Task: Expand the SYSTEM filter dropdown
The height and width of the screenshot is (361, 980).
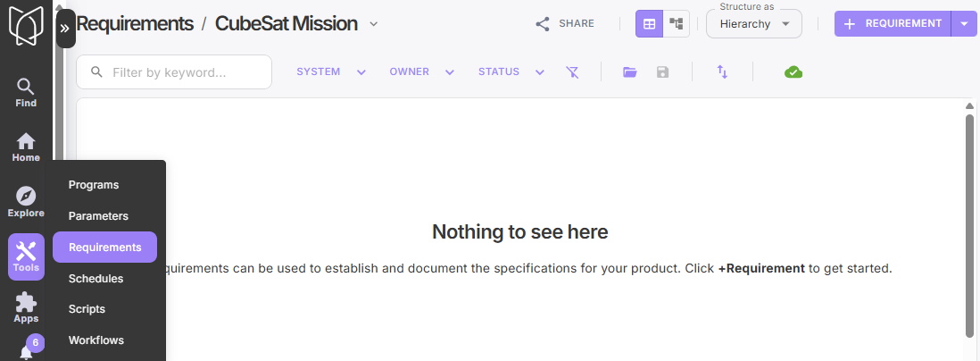Action: coord(331,72)
